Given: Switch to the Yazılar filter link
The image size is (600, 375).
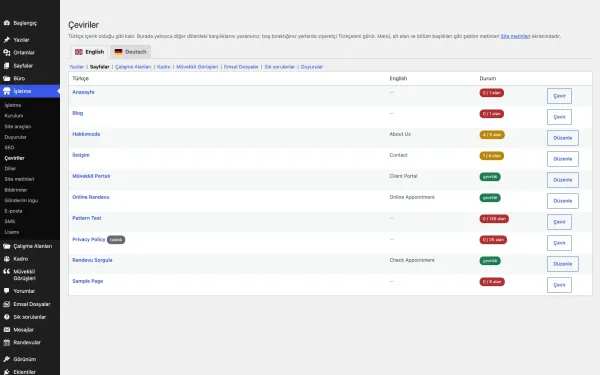Looking at the screenshot, I should (77, 67).
